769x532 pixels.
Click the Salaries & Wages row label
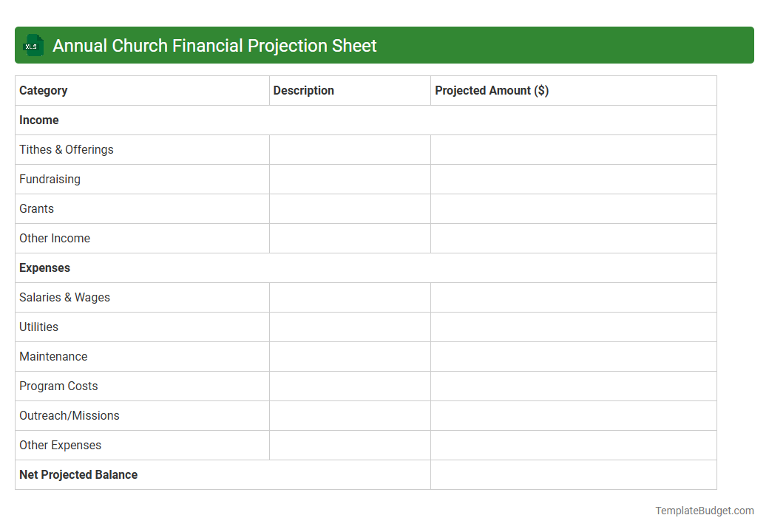(x=64, y=297)
